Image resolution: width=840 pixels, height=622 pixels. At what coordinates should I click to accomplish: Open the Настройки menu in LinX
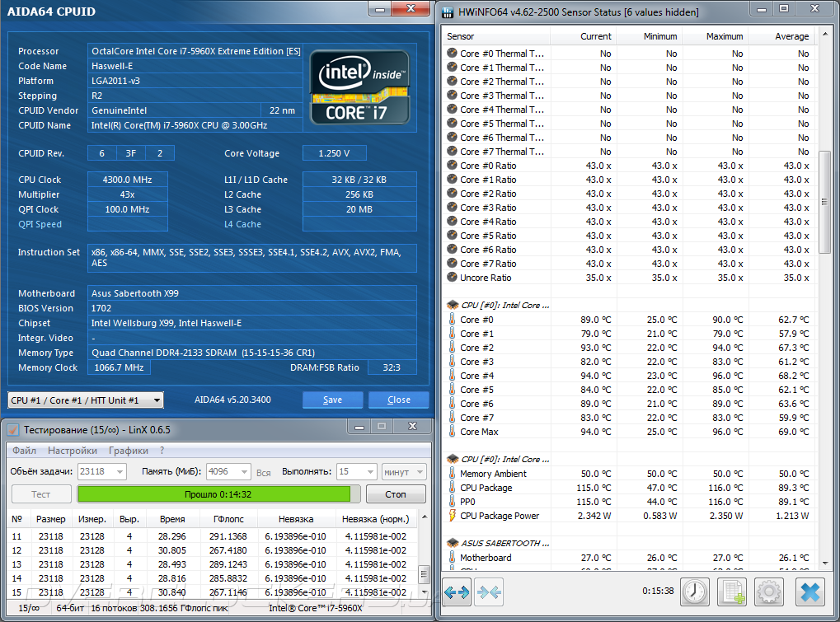(x=73, y=451)
